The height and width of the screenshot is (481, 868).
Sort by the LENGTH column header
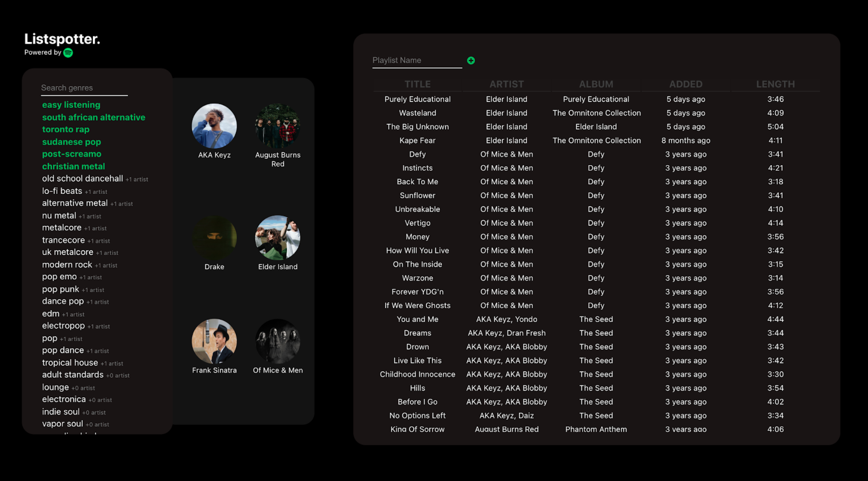click(775, 84)
